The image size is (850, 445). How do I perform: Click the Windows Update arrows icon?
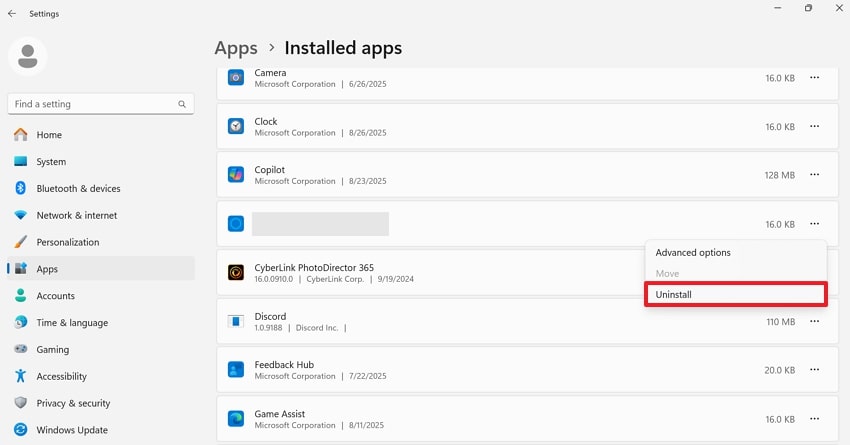tap(21, 429)
